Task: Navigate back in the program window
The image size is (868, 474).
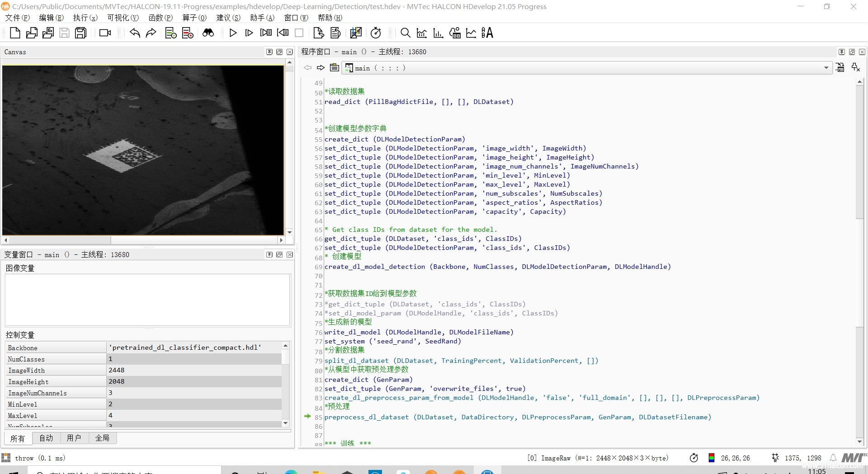Action: click(x=308, y=68)
